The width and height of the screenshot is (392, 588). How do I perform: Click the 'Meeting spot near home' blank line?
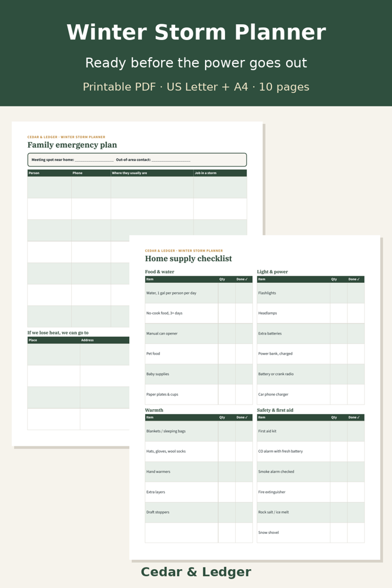pyautogui.click(x=94, y=160)
